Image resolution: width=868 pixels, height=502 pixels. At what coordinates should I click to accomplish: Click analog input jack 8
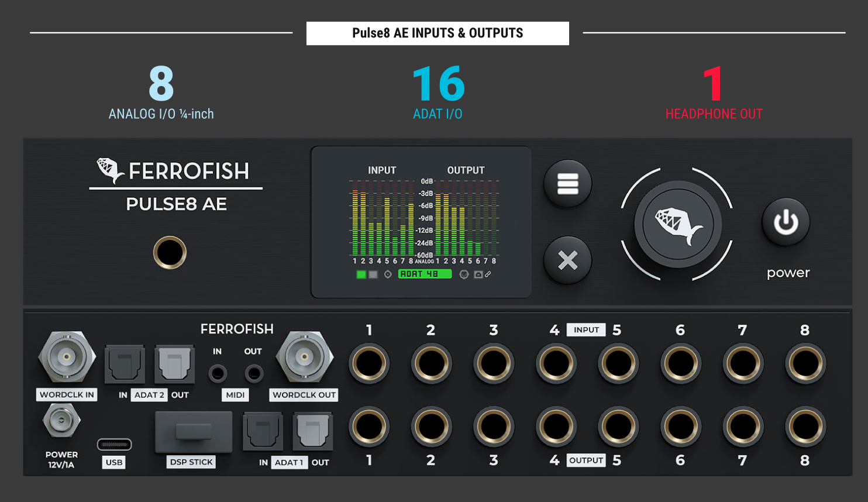click(805, 363)
